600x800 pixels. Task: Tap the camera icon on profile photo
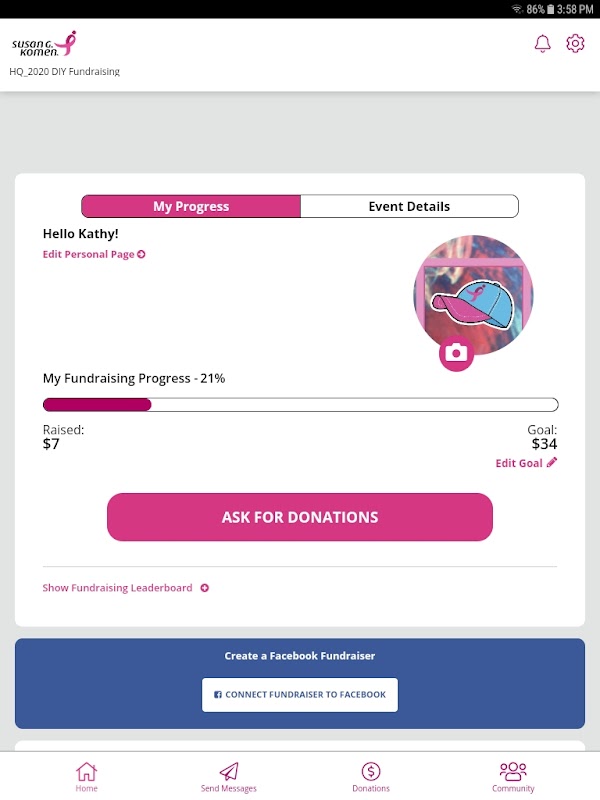(x=456, y=353)
